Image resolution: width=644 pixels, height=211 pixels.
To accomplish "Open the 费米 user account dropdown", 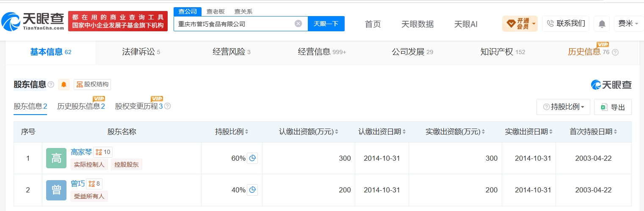I will tap(629, 24).
